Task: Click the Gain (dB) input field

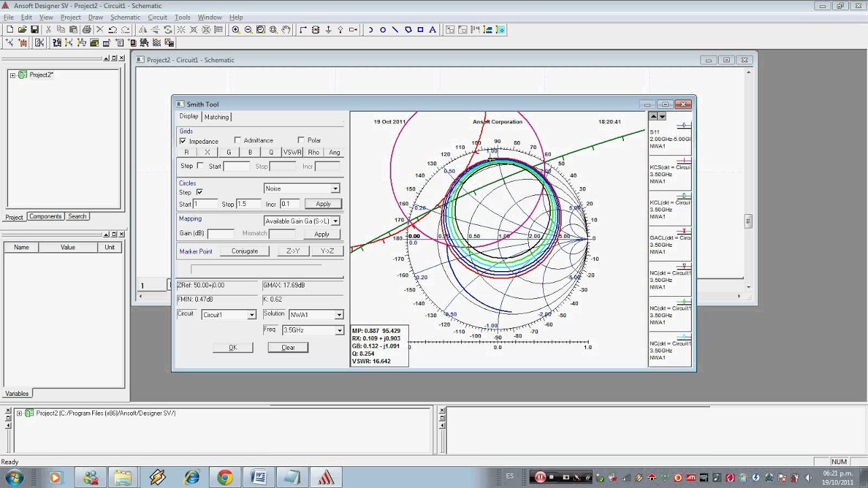Action: (x=221, y=234)
